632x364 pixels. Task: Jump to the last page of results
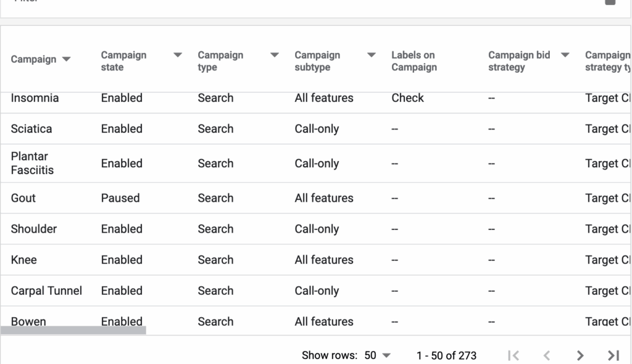[x=613, y=355]
